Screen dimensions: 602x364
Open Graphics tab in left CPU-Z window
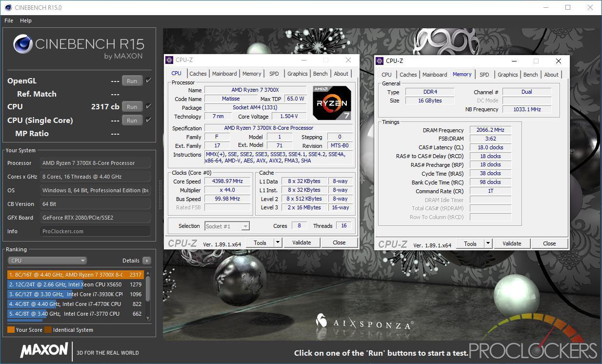coord(297,74)
